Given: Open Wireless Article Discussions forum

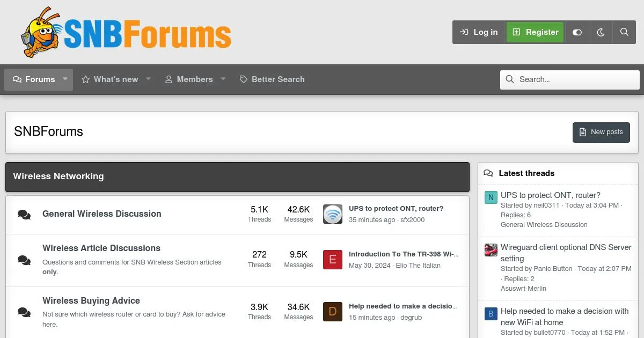Looking at the screenshot, I should click(x=101, y=248).
